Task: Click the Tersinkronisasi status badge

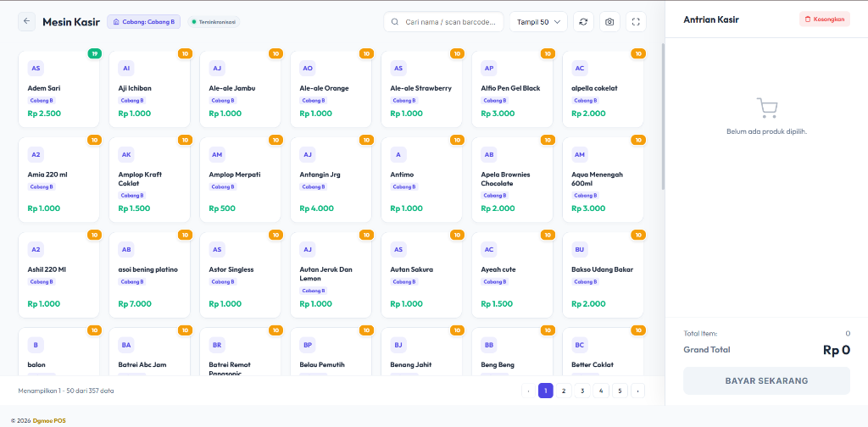Action: (214, 22)
